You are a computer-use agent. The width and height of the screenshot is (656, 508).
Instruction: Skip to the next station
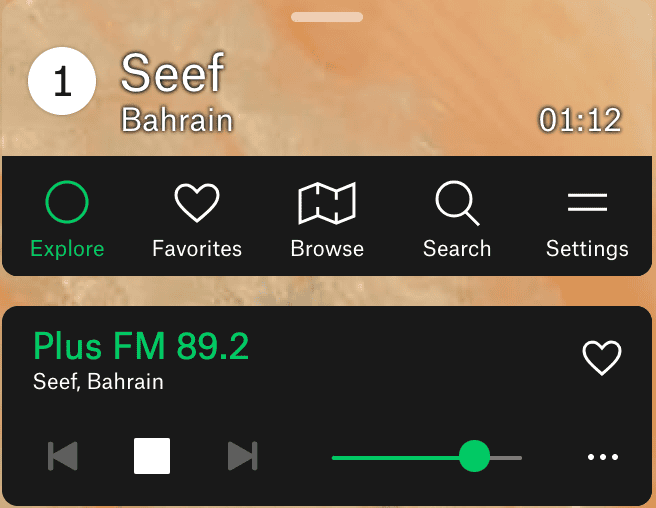coord(243,456)
